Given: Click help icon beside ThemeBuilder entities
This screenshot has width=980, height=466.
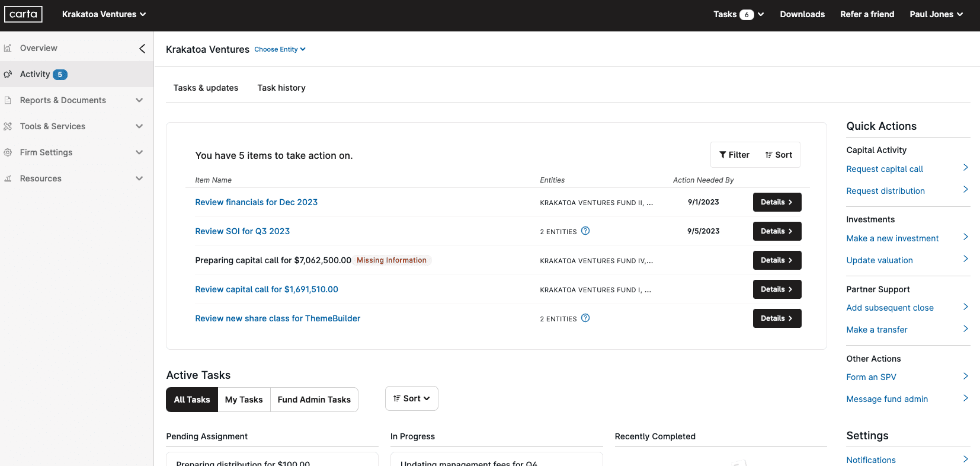Looking at the screenshot, I should click(585, 318).
